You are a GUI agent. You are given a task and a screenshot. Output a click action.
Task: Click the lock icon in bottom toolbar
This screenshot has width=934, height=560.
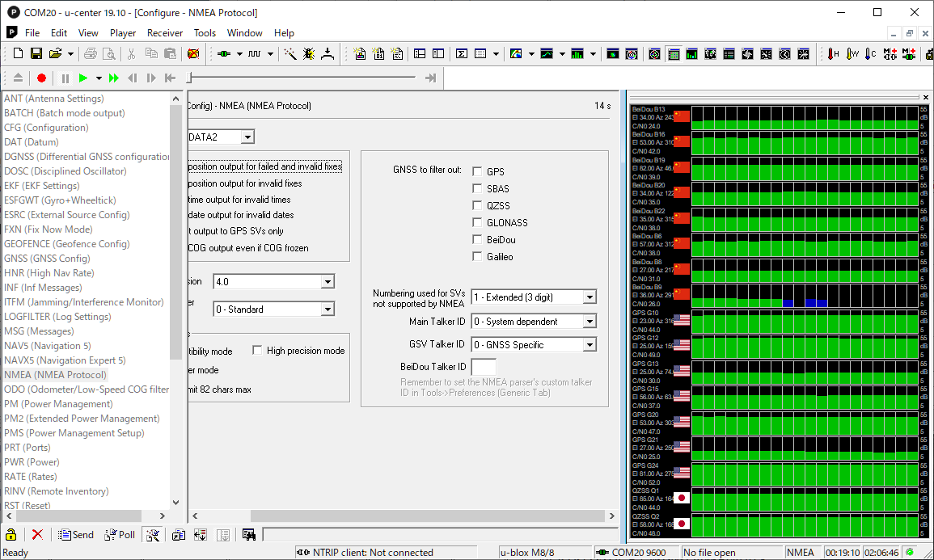[x=11, y=534]
